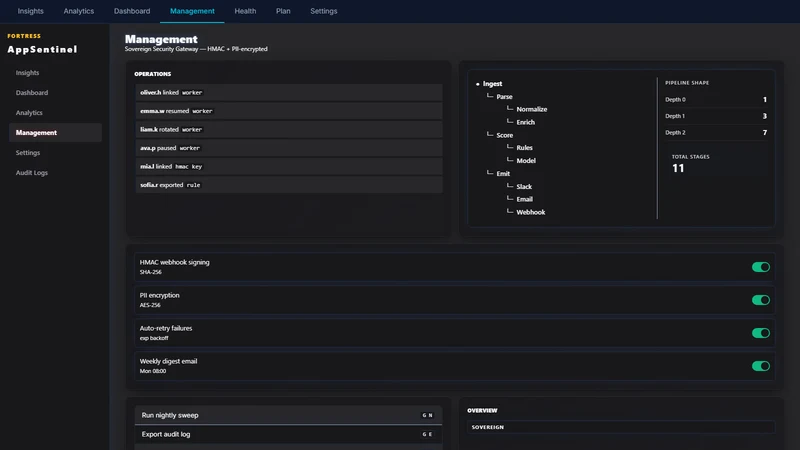This screenshot has height=450, width=800.
Task: Click the Rules tree node
Action: click(x=524, y=147)
